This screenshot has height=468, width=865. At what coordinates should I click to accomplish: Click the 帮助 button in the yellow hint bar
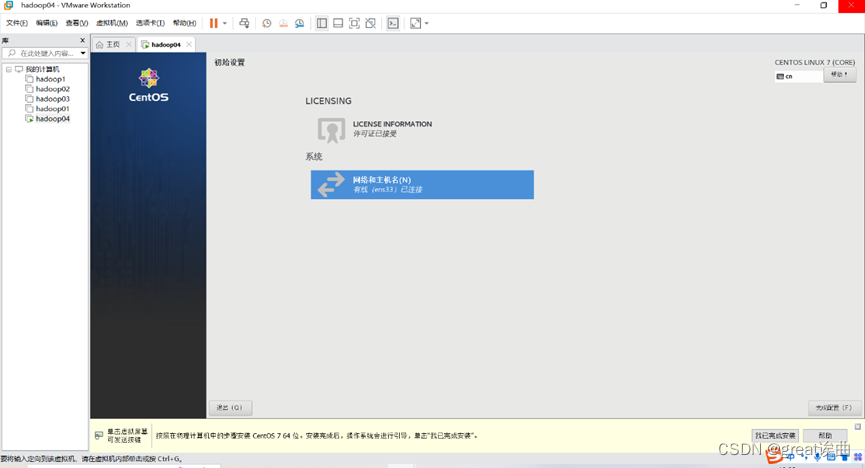click(825, 436)
